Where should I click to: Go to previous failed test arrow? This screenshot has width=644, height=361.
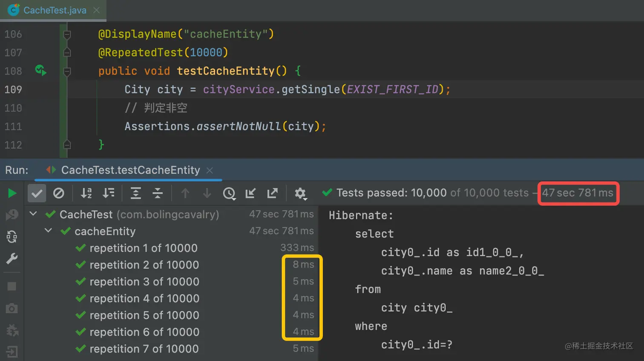click(185, 193)
